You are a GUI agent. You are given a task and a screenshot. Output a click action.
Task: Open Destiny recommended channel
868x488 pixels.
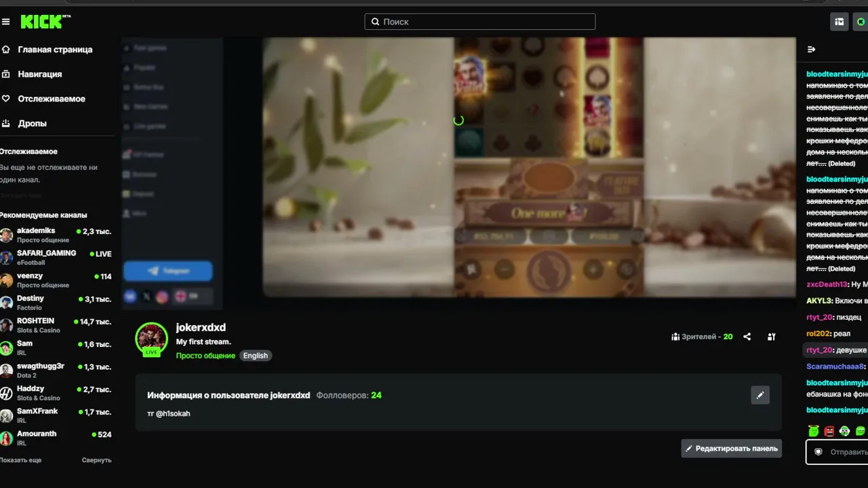click(x=56, y=303)
